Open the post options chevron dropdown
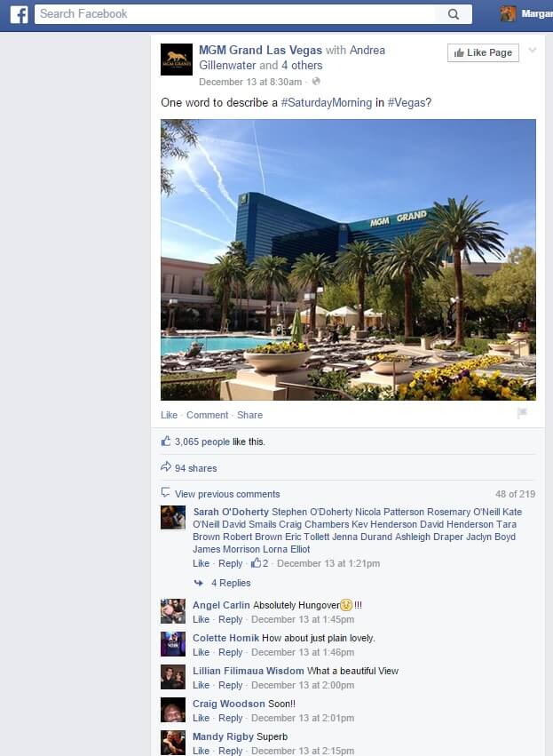Viewport: 553px width, 756px height. point(533,50)
